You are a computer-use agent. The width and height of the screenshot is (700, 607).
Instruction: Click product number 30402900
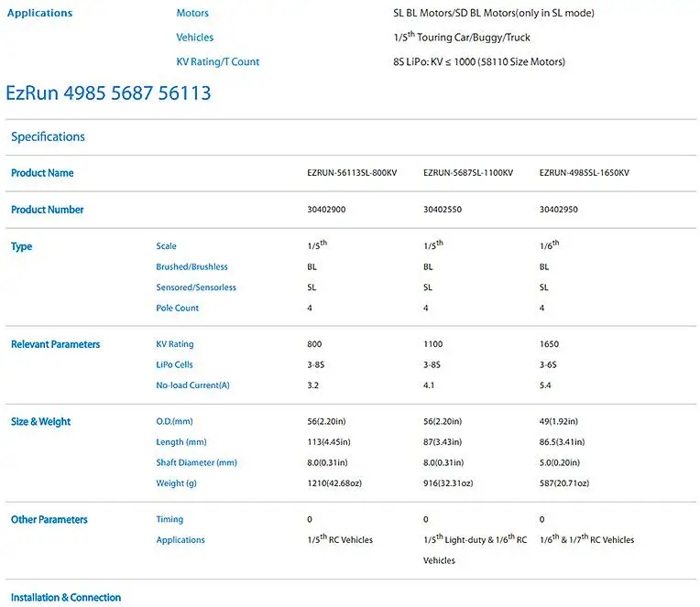click(x=326, y=210)
